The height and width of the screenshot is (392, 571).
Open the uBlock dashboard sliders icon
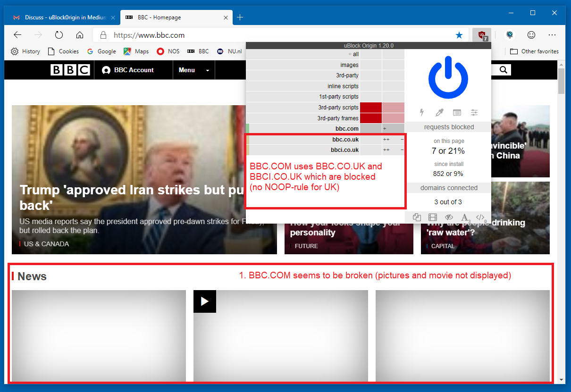pyautogui.click(x=474, y=112)
